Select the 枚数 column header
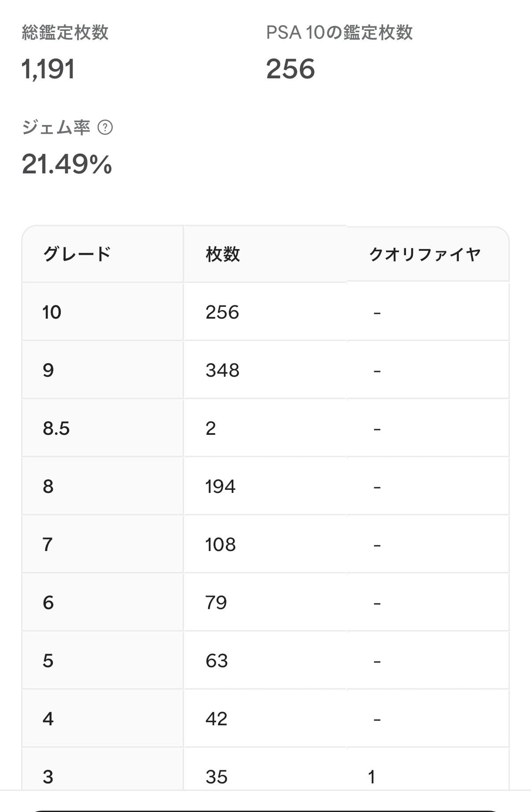531x812 pixels. tap(223, 254)
